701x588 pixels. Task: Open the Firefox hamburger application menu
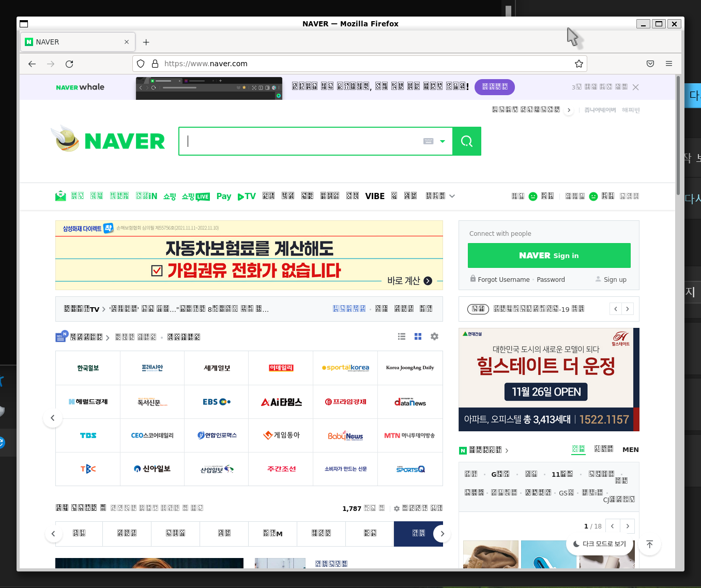pyautogui.click(x=669, y=64)
